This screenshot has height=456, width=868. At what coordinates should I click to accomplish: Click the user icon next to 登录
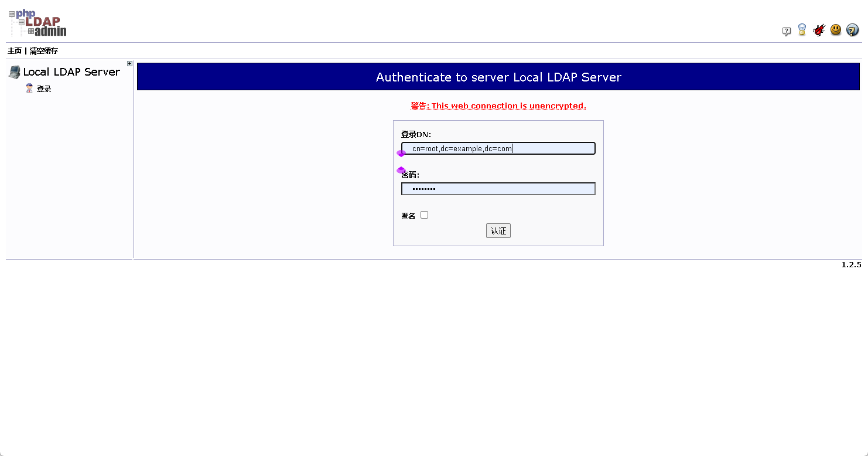tap(29, 89)
